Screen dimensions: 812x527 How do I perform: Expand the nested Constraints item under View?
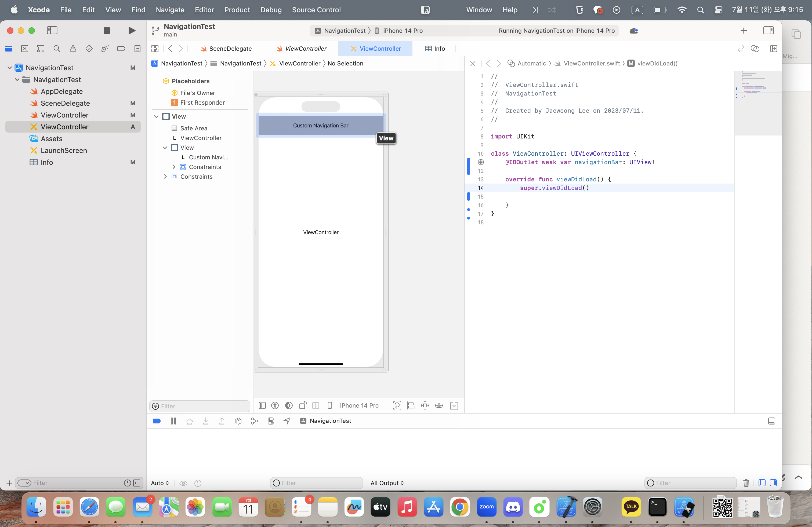tap(174, 167)
